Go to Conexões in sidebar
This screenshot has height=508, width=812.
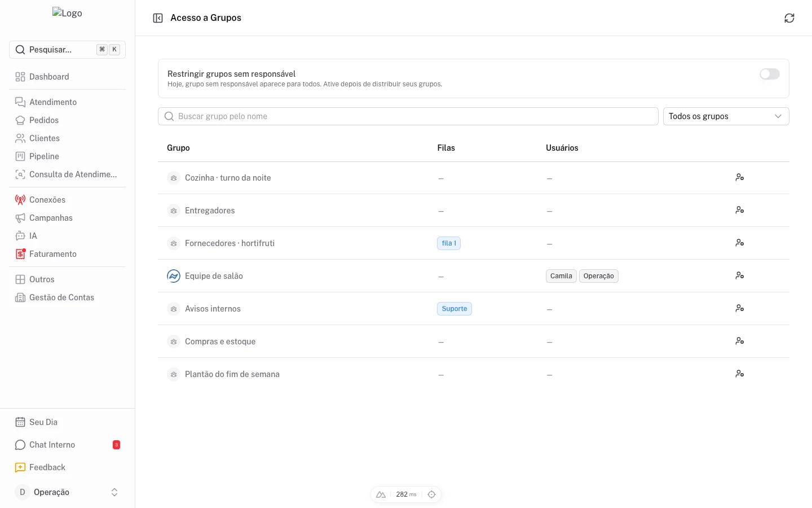click(x=68, y=200)
